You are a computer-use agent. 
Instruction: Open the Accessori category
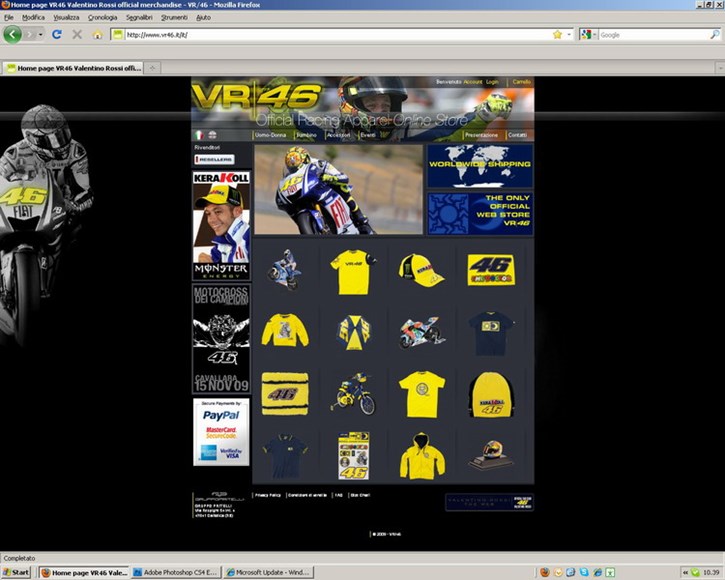[x=338, y=135]
